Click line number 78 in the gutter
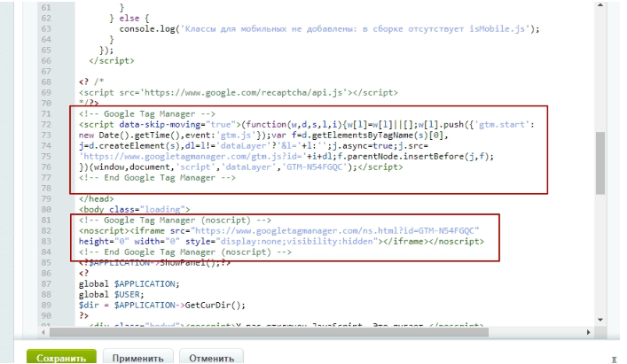Screen dimensions: 627x364 click(46, 188)
